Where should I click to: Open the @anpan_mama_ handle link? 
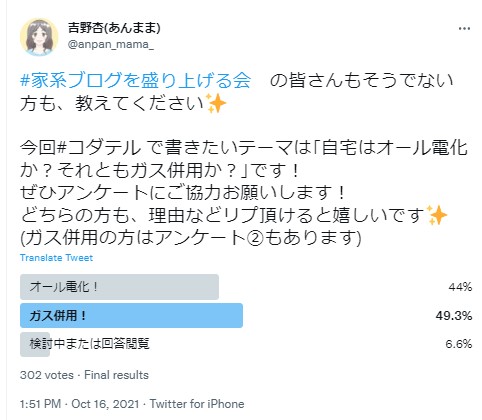tap(111, 44)
